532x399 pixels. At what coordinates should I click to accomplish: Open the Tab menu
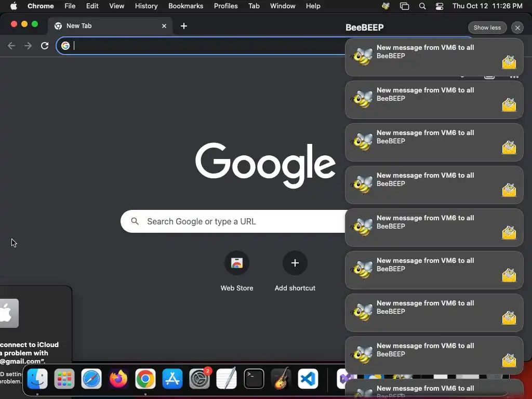pyautogui.click(x=254, y=6)
